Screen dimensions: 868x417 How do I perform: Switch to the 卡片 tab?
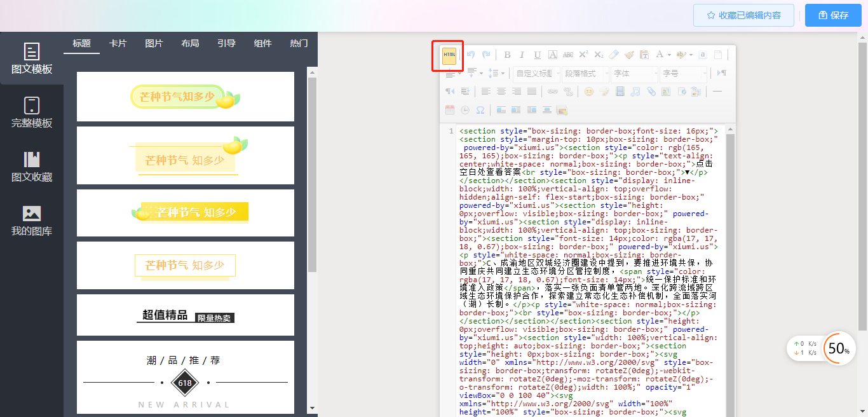[118, 43]
